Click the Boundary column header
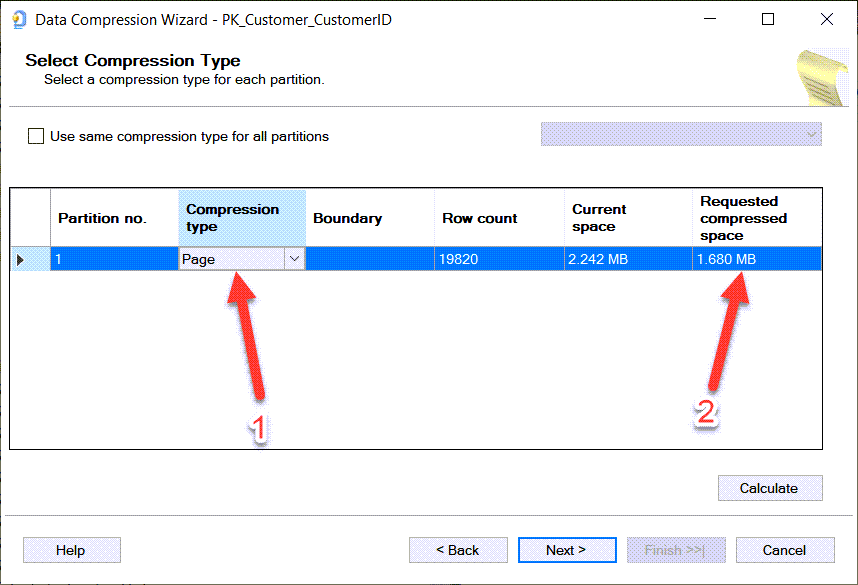Screen dimensions: 858x585 tap(370, 218)
